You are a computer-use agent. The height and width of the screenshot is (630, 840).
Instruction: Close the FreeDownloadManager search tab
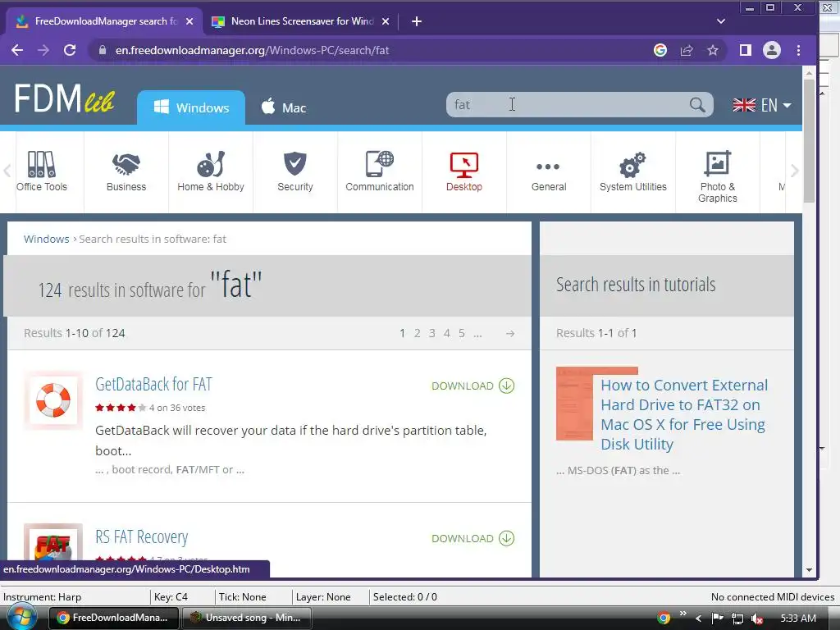(189, 21)
